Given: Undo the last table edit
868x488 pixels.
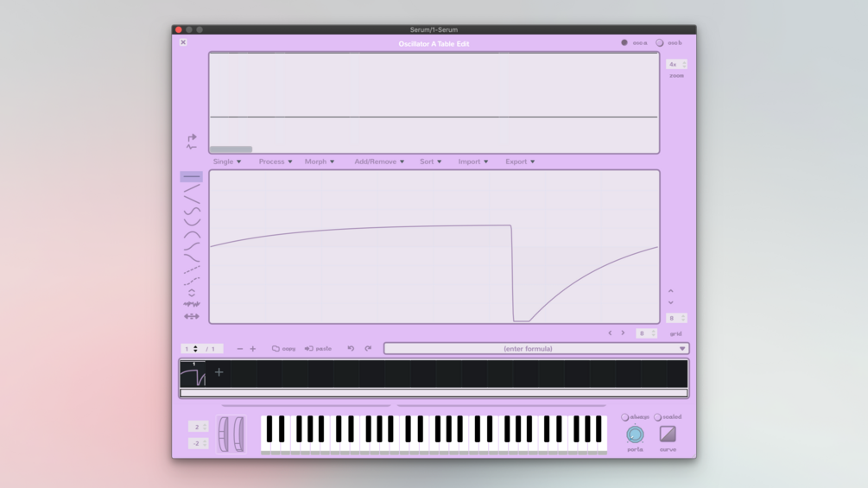Looking at the screenshot, I should pos(351,349).
